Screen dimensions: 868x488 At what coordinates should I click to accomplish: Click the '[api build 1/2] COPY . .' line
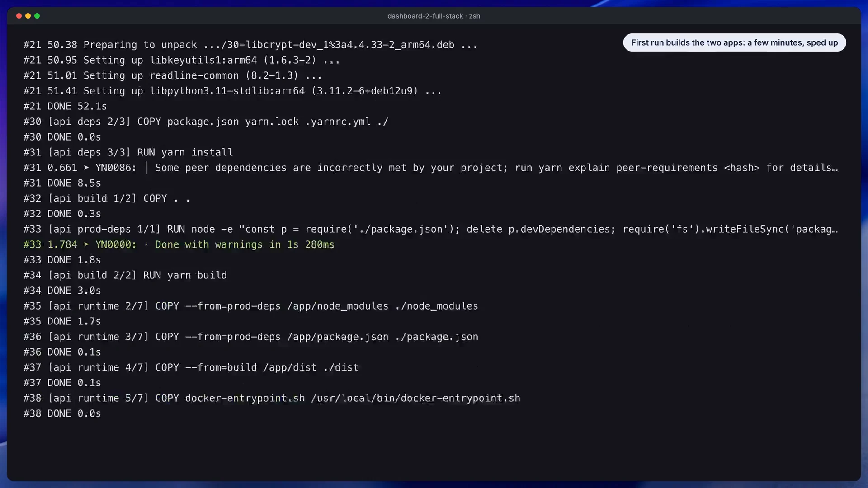[x=107, y=198]
